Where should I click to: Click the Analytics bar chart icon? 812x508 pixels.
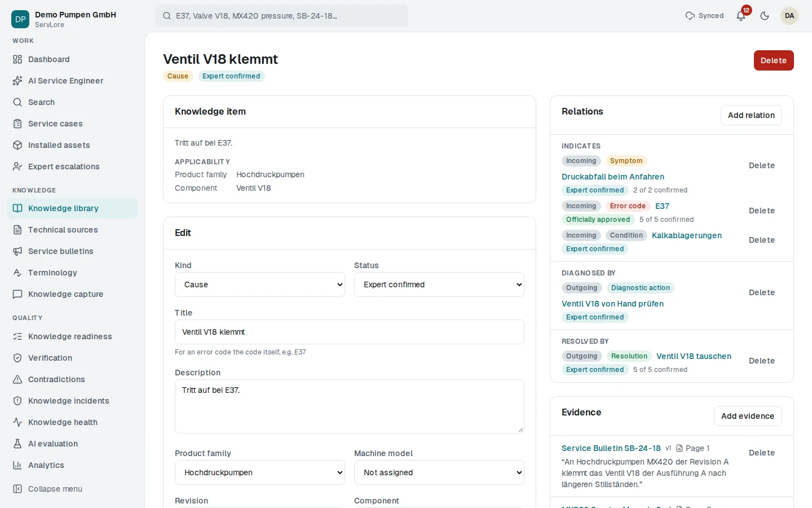pyautogui.click(x=17, y=465)
